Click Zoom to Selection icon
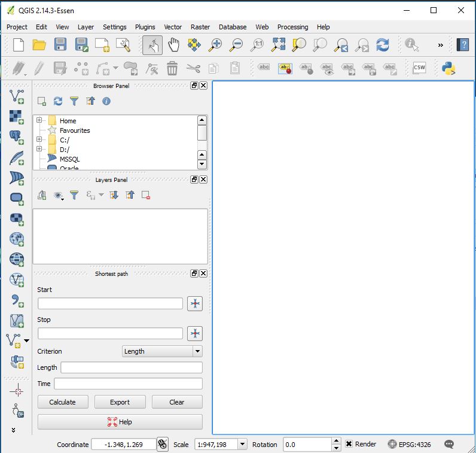Image resolution: width=476 pixels, height=453 pixels. (299, 45)
